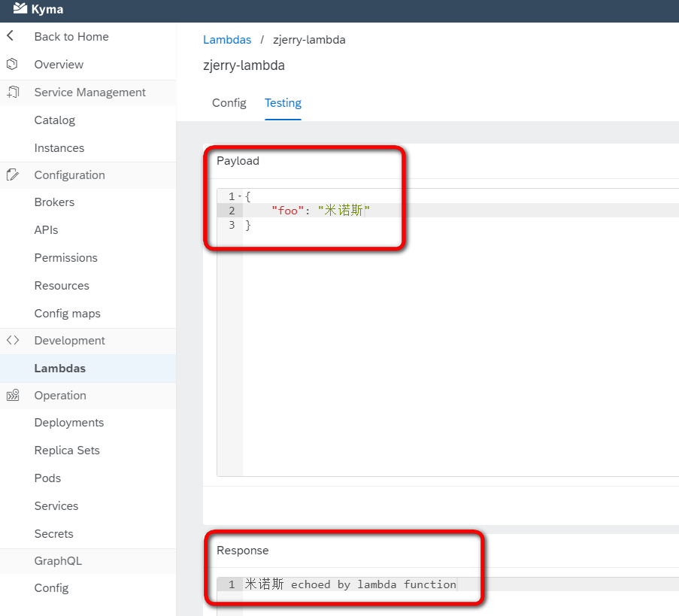Show the Pods list
Viewport: 679px width, 616px height.
[47, 478]
